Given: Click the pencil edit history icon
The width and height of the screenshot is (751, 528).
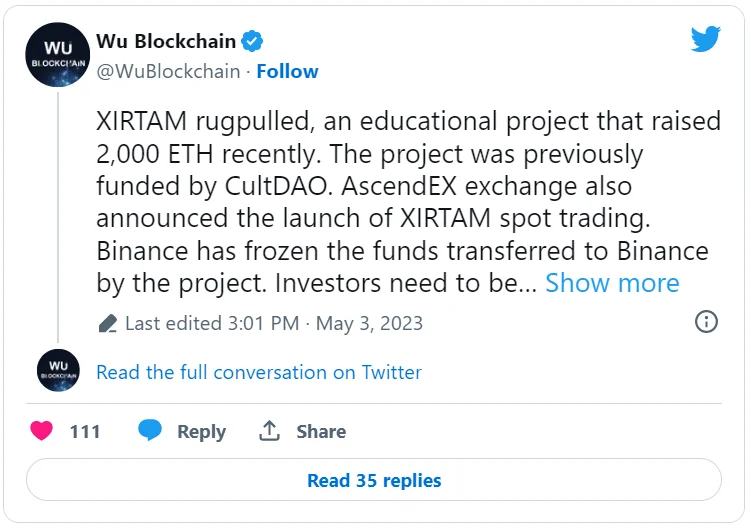Looking at the screenshot, I should (x=109, y=323).
